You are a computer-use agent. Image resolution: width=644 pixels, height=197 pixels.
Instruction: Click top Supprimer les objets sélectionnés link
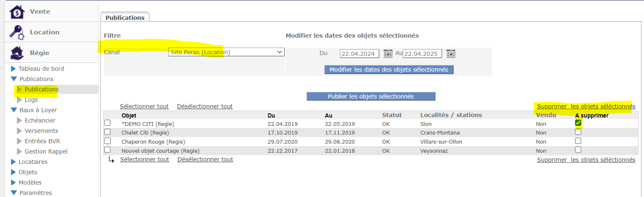click(586, 106)
